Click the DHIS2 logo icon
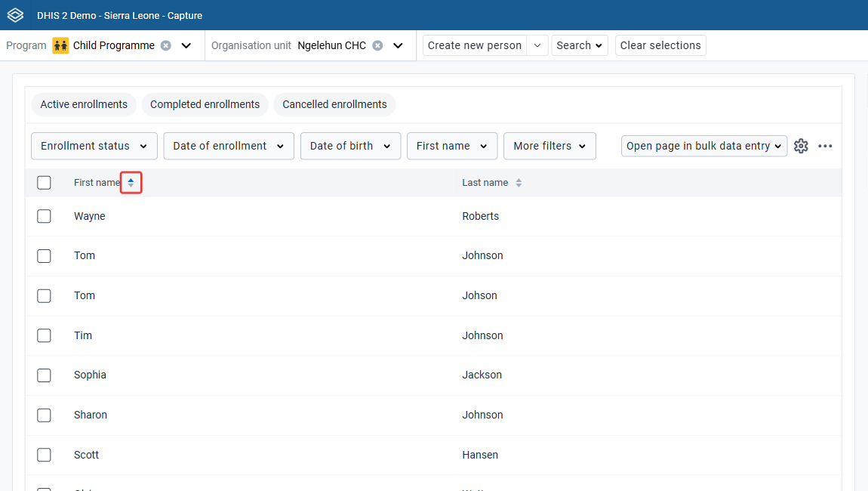This screenshot has height=491, width=868. (x=16, y=15)
